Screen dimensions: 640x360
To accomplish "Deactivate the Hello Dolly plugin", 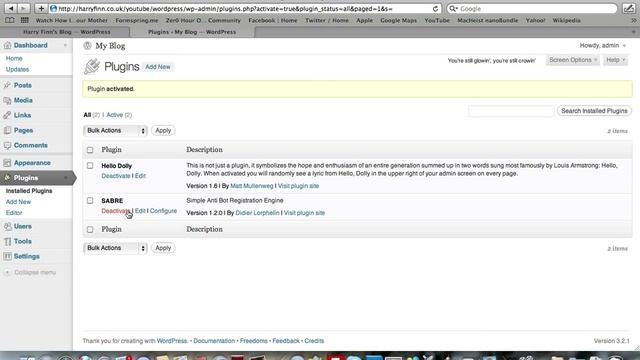I will pyautogui.click(x=116, y=176).
